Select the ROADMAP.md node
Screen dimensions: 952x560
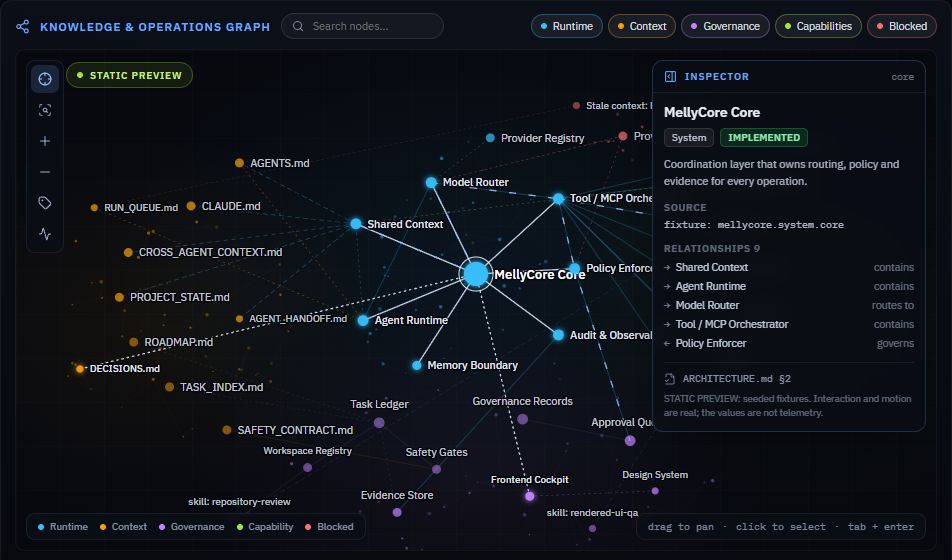(134, 342)
